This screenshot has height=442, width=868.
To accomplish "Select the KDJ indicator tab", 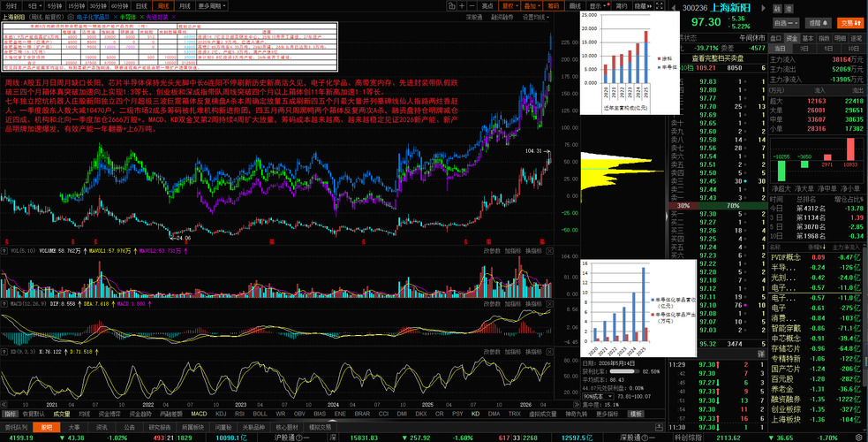I will (221, 414).
